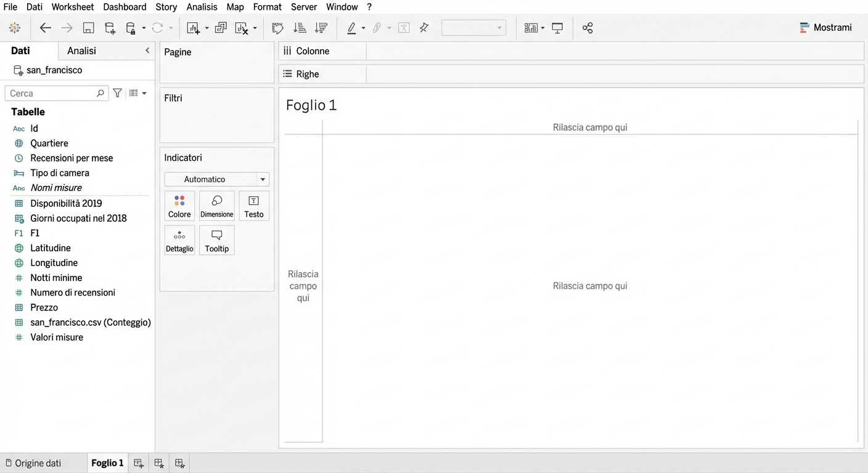
Task: Toggle presentation mode with the screen icon
Action: pyautogui.click(x=557, y=28)
